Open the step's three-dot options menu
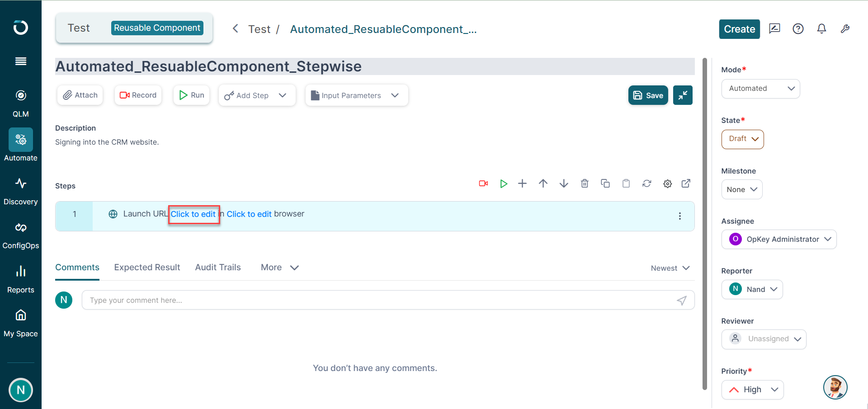This screenshot has width=868, height=409. (679, 216)
